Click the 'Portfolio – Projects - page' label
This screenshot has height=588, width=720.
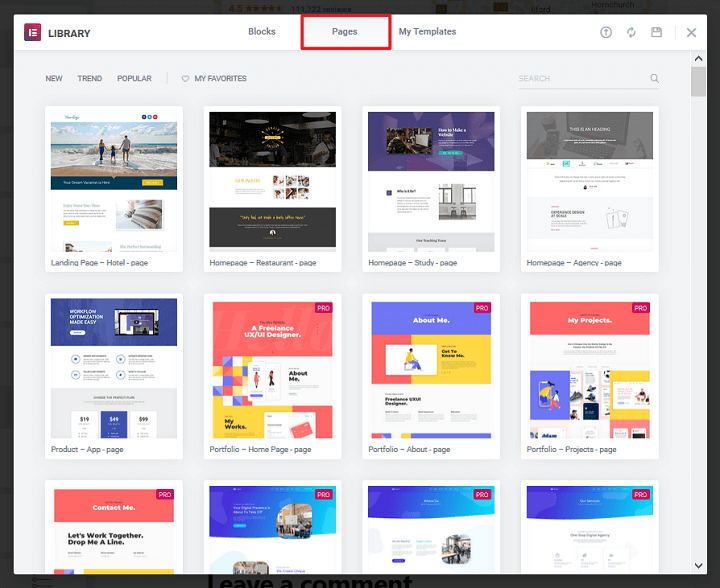(571, 449)
